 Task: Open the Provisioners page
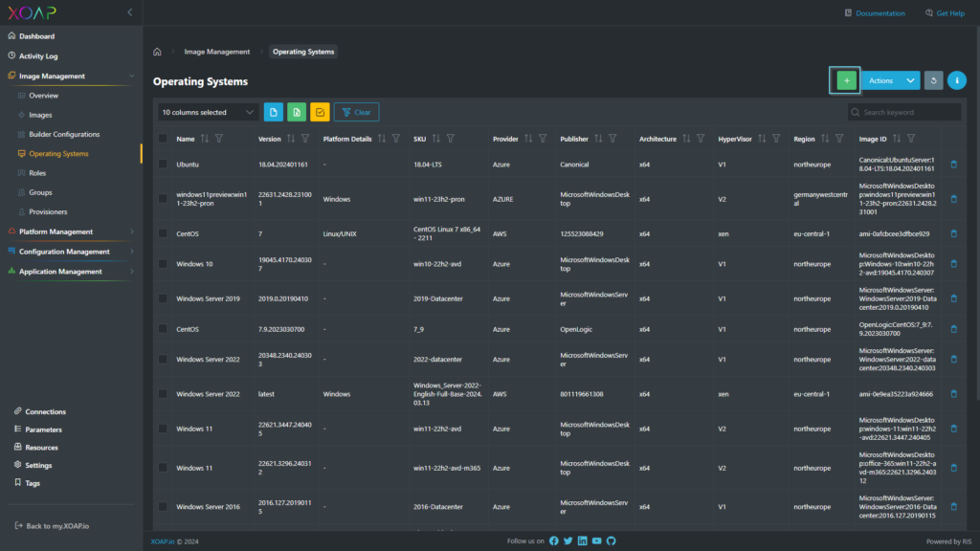(x=48, y=211)
